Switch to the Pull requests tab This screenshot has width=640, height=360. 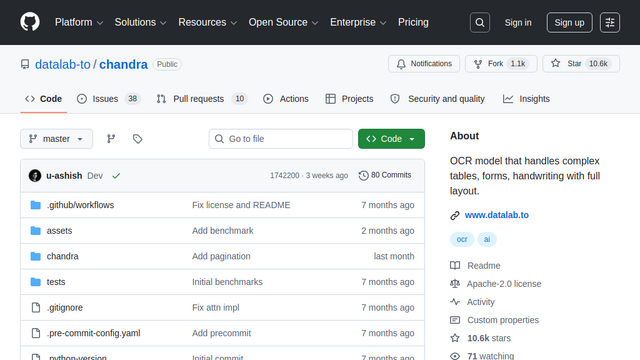point(202,99)
